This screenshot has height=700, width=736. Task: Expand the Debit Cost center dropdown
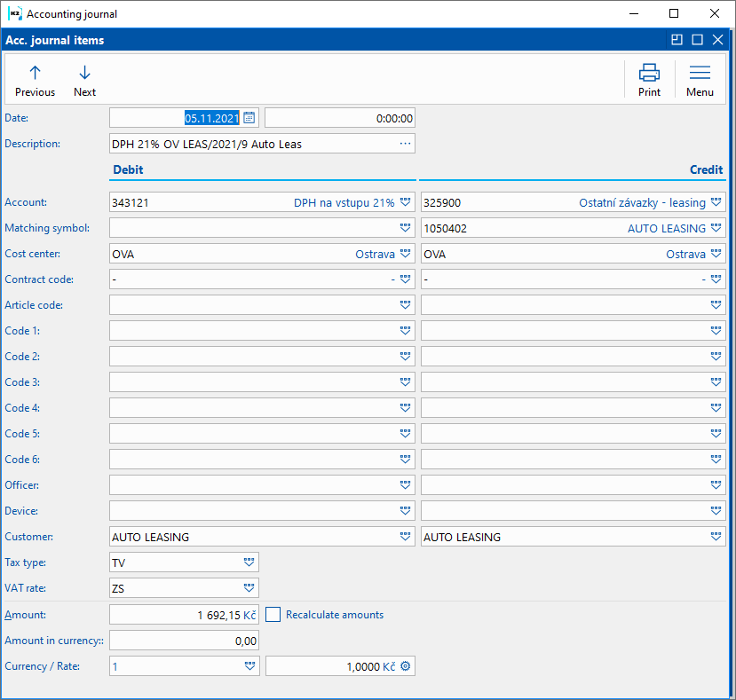point(406,254)
